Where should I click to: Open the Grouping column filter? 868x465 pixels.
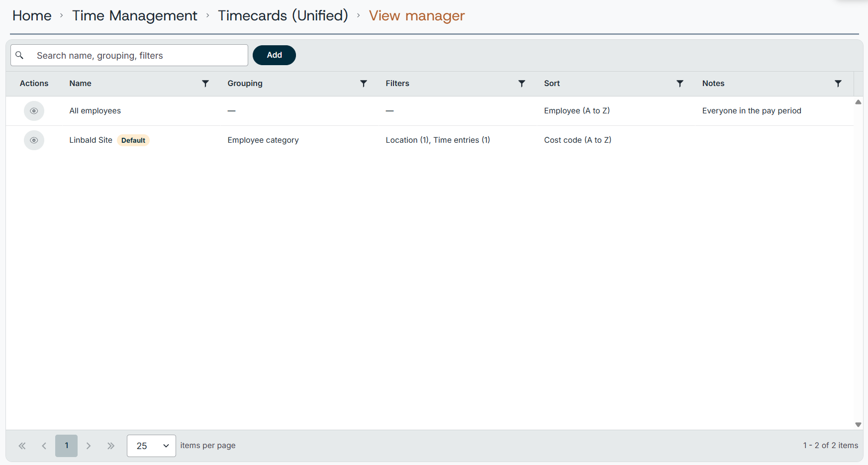364,84
